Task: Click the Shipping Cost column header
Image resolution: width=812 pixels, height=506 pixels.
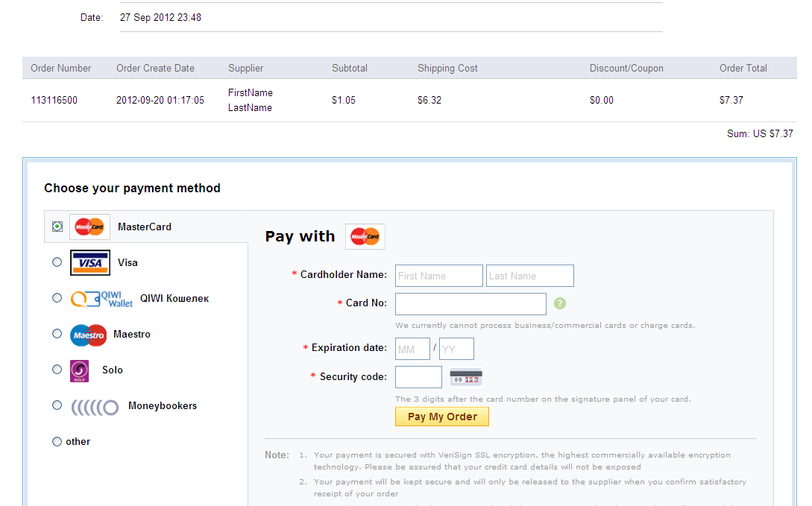Action: pos(447,69)
